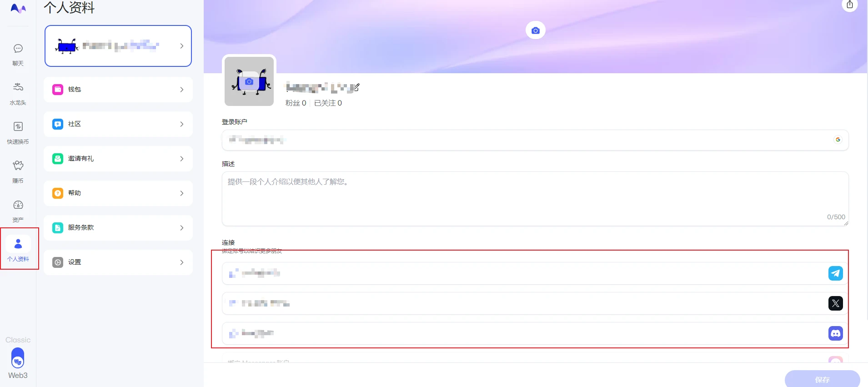868x387 pixels.
Task: Expand the 设置 settings menu row
Action: (118, 262)
